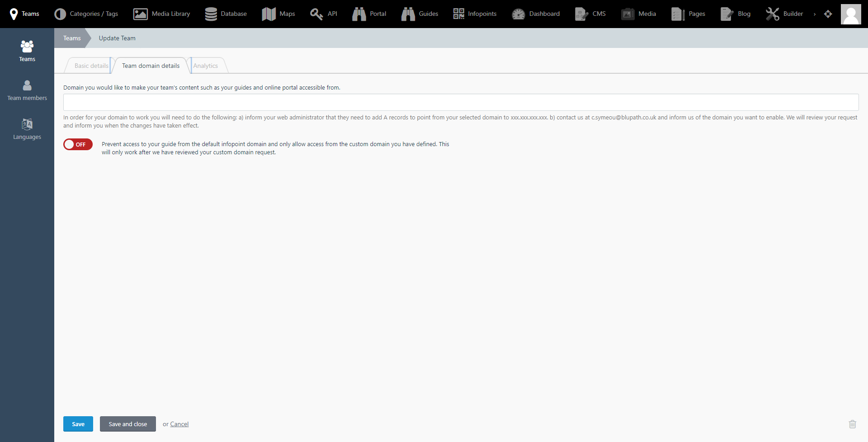The image size is (868, 442).
Task: Click the team domain input field
Action: click(x=461, y=102)
